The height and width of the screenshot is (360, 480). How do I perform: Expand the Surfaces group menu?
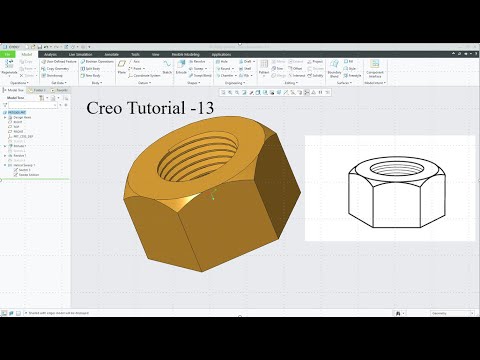click(344, 83)
